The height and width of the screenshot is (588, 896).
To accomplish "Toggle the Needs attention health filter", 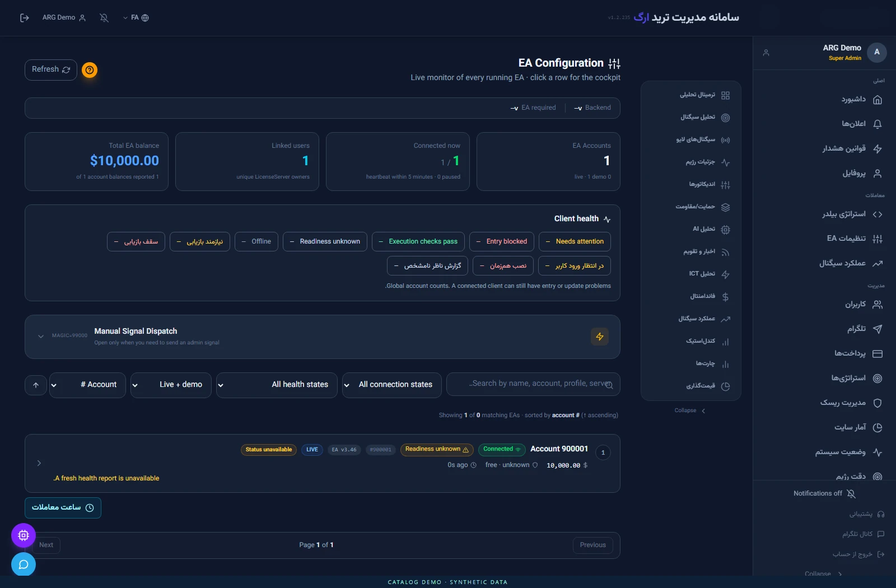I will 575,242.
